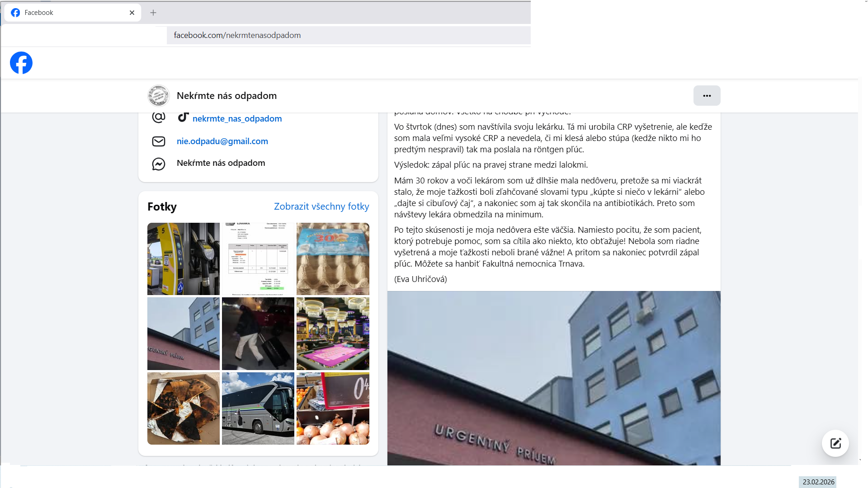Open the gas pump photo thumbnail

point(183,259)
